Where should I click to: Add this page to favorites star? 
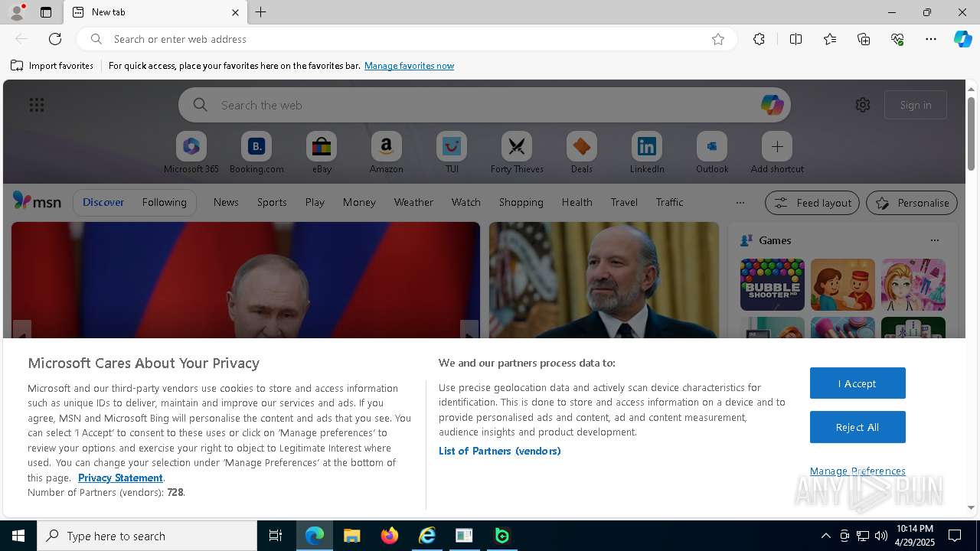(x=718, y=39)
